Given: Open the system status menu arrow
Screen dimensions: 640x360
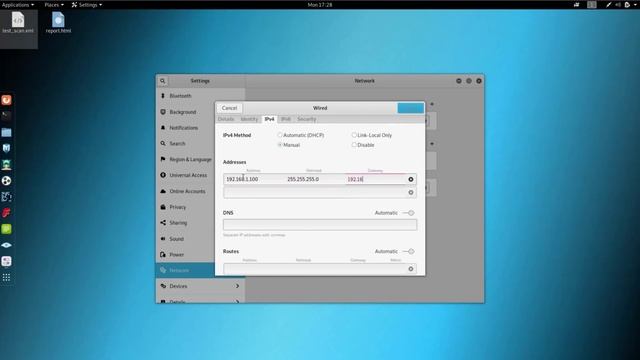Looking at the screenshot, I should [636, 5].
